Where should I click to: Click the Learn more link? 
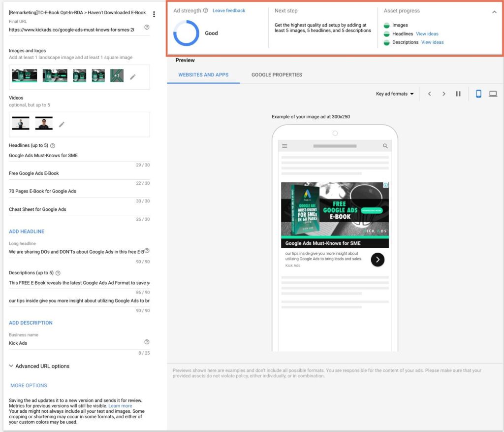tap(120, 406)
